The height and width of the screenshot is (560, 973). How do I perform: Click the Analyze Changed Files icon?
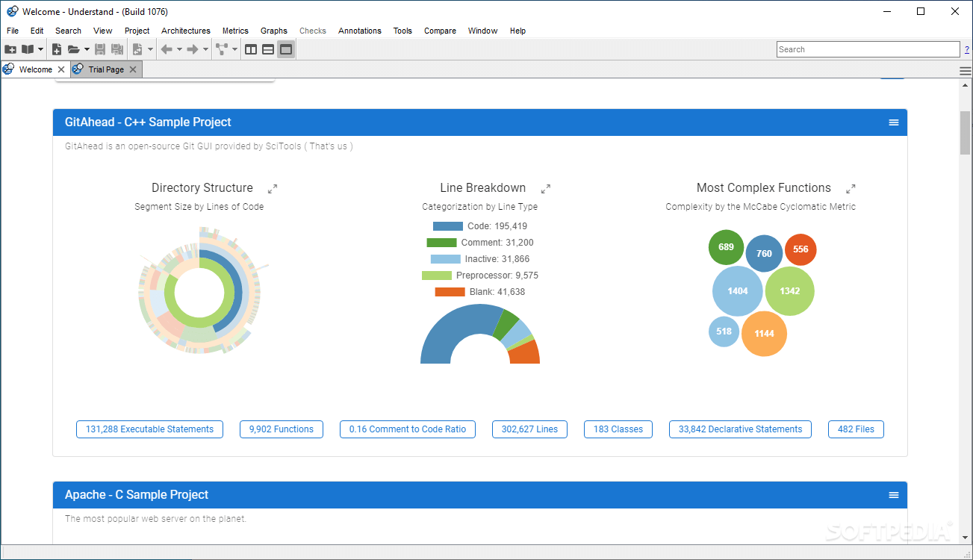tap(137, 49)
